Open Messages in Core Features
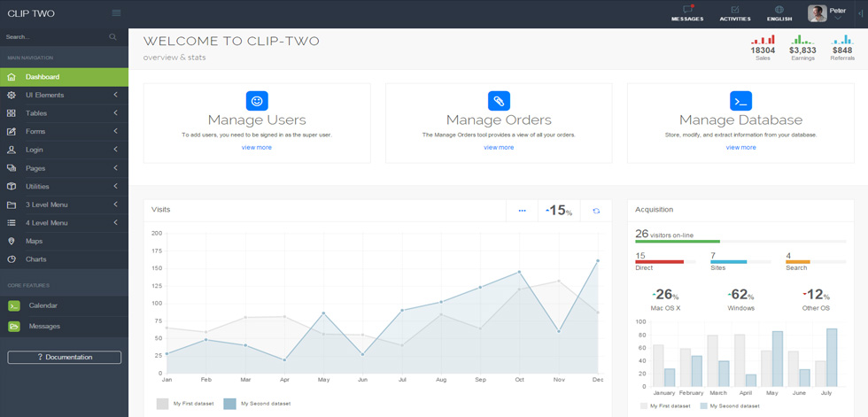 64,327
